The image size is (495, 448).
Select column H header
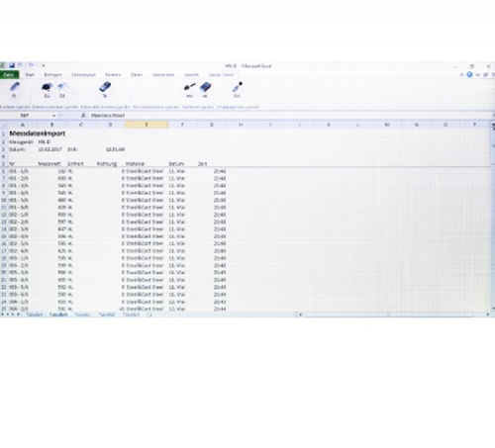coord(241,125)
